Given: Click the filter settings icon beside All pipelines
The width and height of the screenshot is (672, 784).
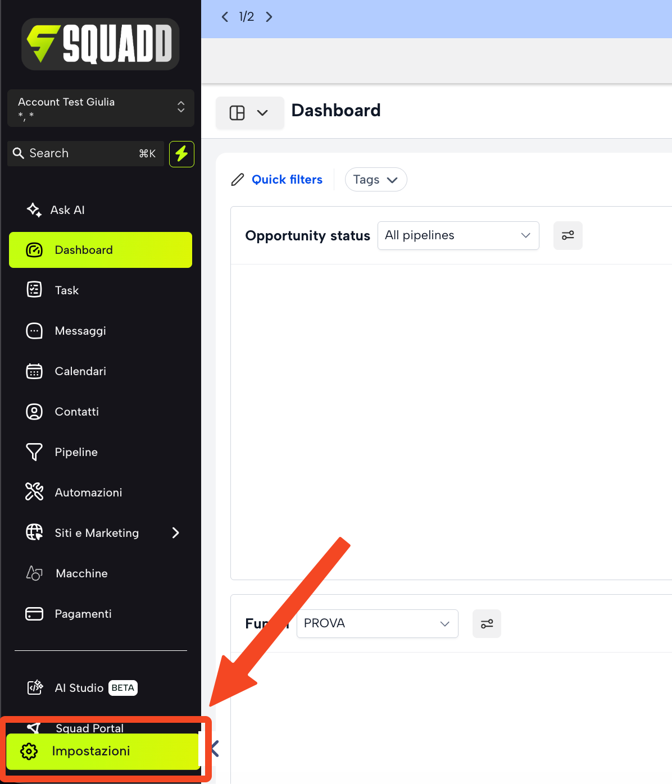Looking at the screenshot, I should pos(568,235).
